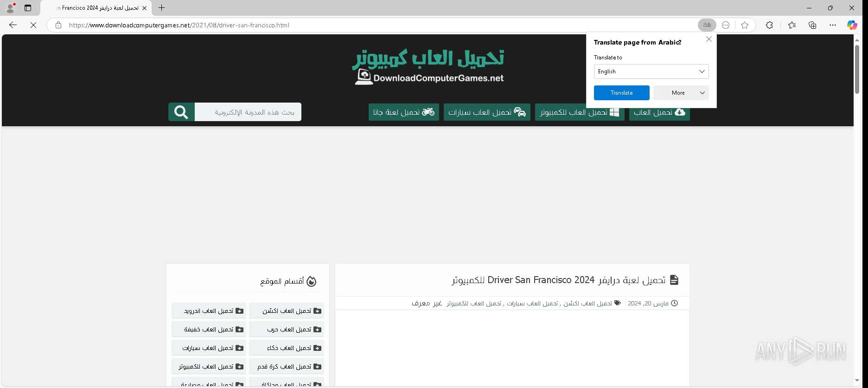
Task: Click the motorcycle icon on GTA download
Action: coord(428,112)
